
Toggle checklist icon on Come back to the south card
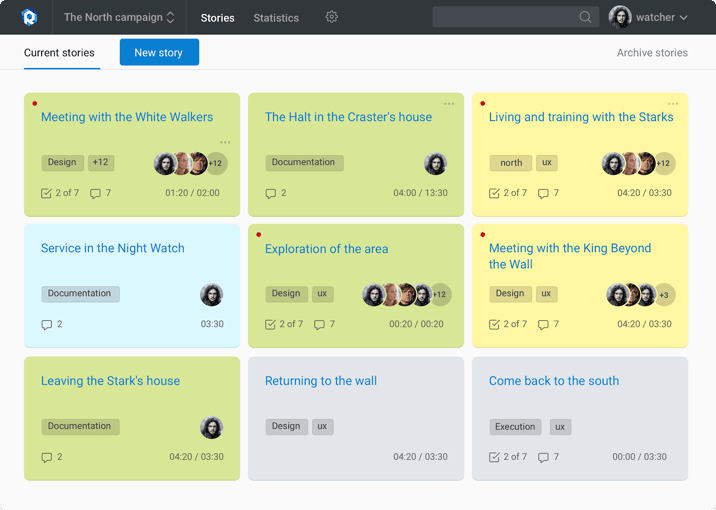(494, 457)
